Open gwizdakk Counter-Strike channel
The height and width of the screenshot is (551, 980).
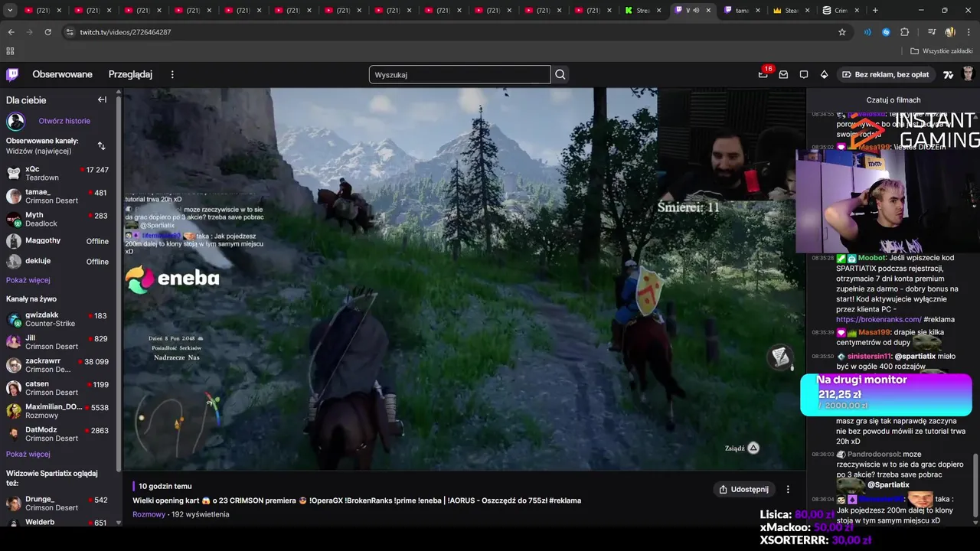[x=57, y=319]
